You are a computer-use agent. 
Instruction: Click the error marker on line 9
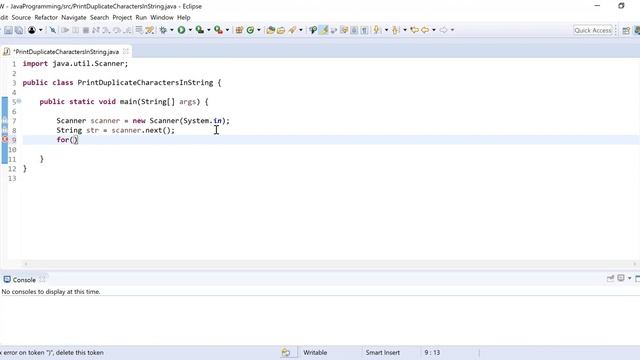tap(5, 140)
